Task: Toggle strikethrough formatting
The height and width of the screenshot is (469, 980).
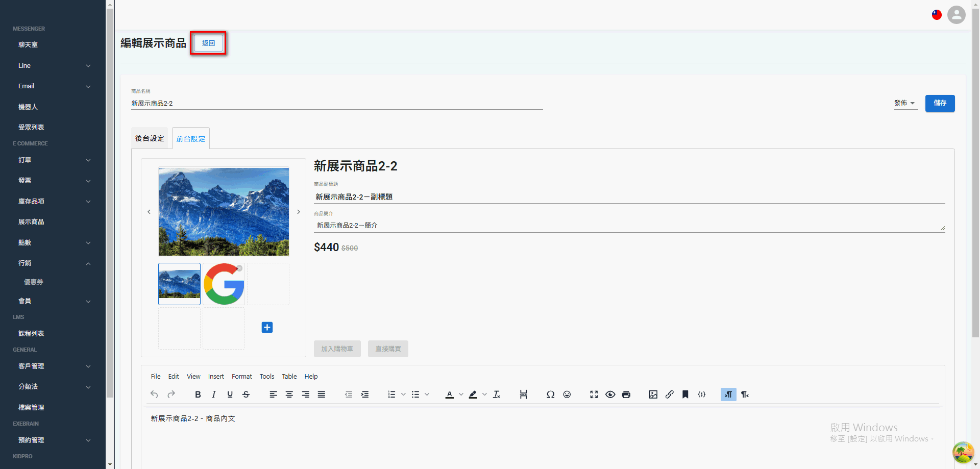Action: pyautogui.click(x=246, y=394)
